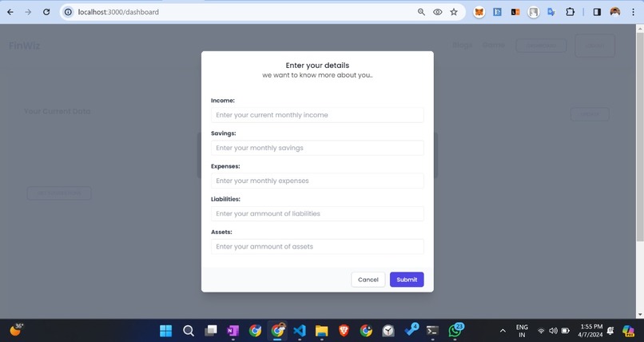Select the liabilities amount field

[x=317, y=213]
